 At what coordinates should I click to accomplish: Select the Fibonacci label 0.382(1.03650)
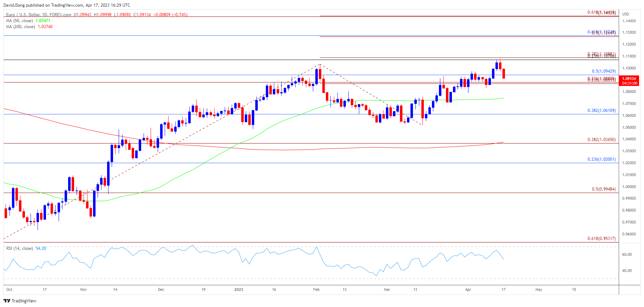(602, 140)
